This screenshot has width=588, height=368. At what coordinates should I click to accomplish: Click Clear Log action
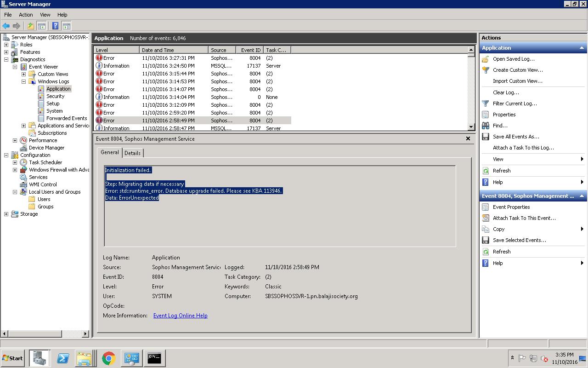coord(506,92)
